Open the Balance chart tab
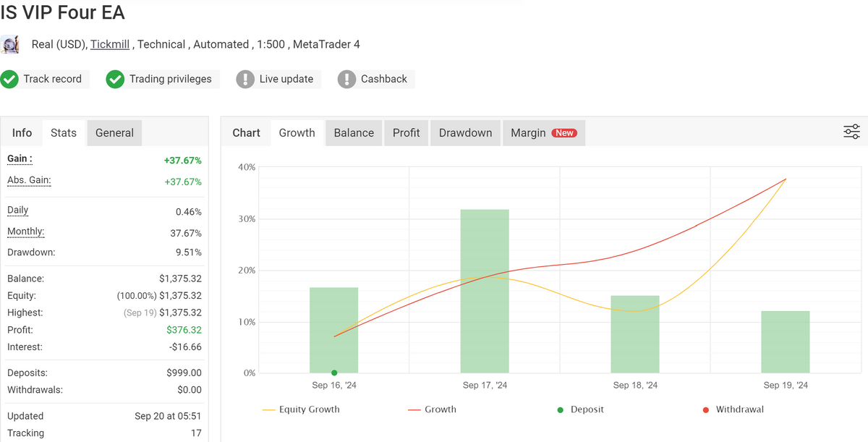The width and height of the screenshot is (868, 442). pos(354,133)
